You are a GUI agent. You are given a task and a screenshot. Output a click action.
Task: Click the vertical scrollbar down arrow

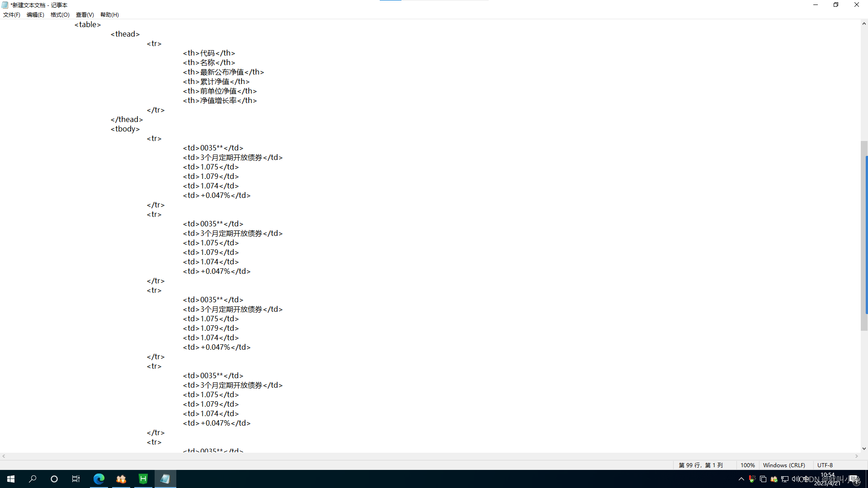864,449
